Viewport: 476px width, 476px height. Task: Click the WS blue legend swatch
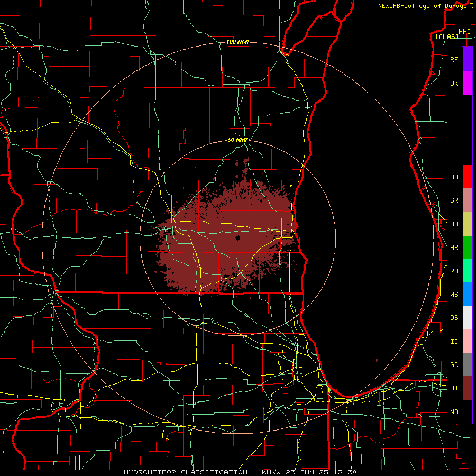pyautogui.click(x=467, y=294)
